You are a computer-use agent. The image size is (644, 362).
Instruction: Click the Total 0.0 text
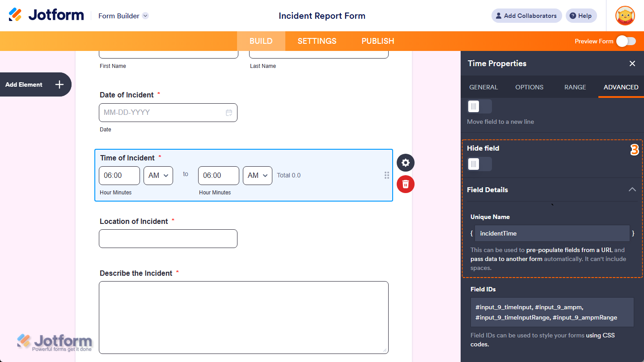pyautogui.click(x=289, y=176)
